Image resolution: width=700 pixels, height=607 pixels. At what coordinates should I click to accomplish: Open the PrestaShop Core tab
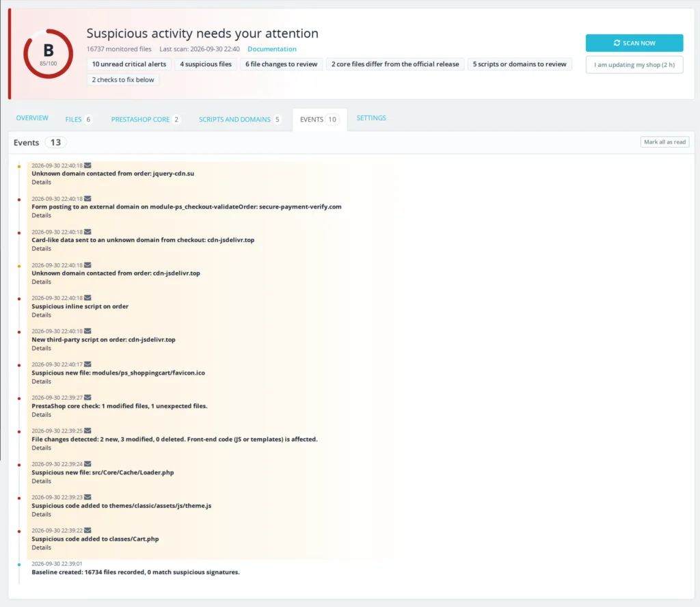click(x=145, y=119)
